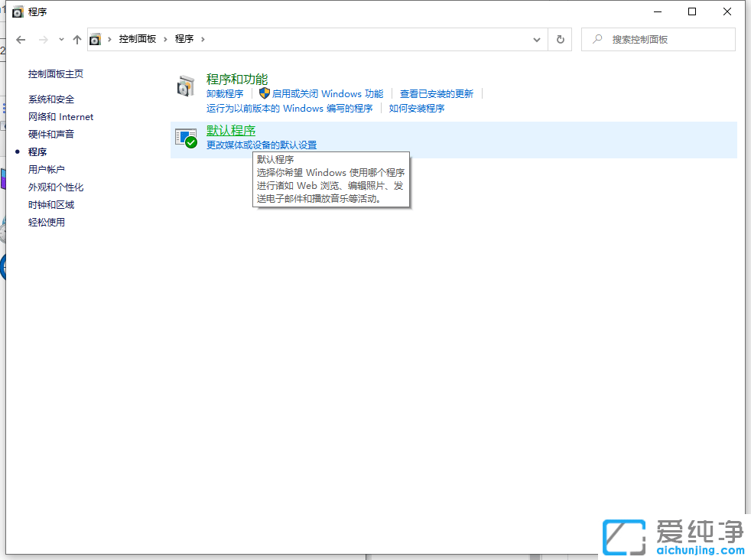Select 系统和安全 in the sidebar
The height and width of the screenshot is (560, 751).
(50, 99)
